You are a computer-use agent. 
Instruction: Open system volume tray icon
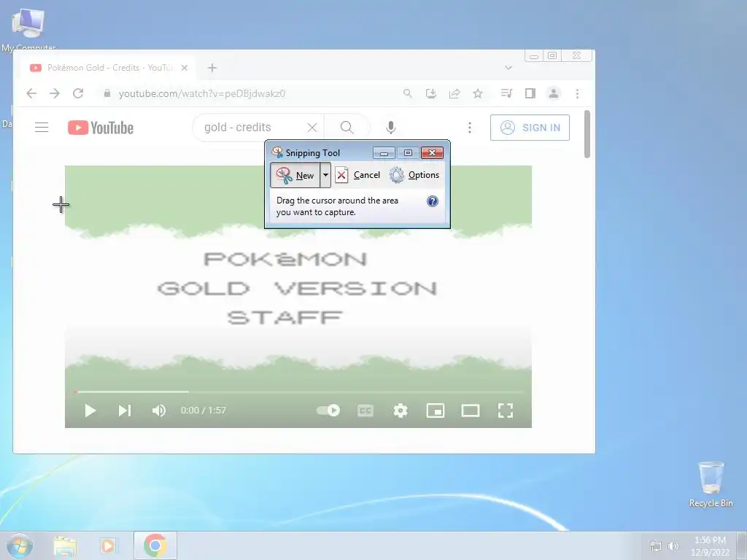[x=673, y=546]
